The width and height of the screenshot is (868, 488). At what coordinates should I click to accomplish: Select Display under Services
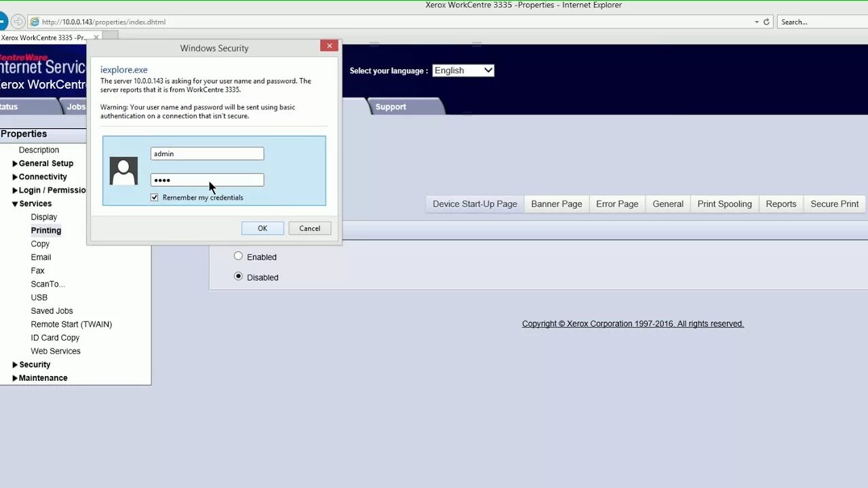click(x=44, y=217)
